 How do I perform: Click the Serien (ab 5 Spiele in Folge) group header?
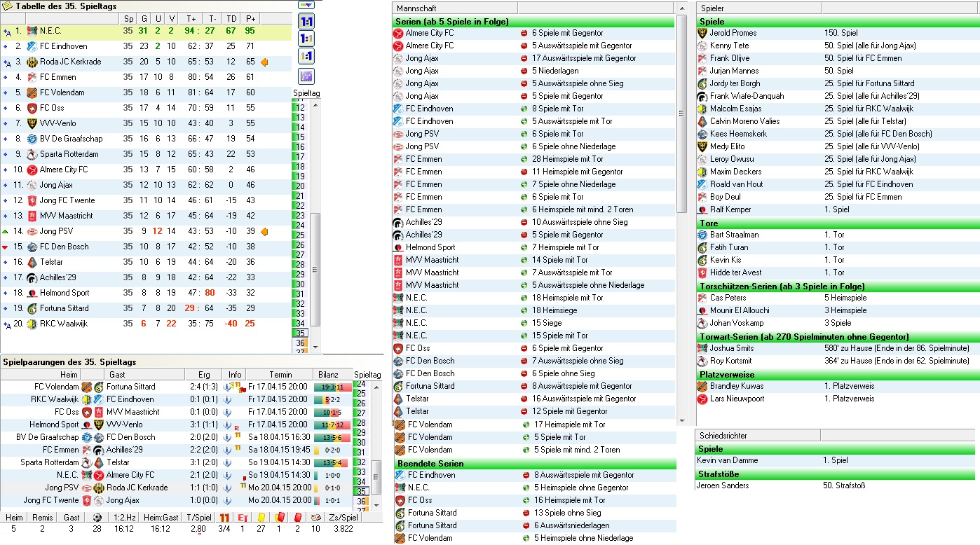(533, 21)
